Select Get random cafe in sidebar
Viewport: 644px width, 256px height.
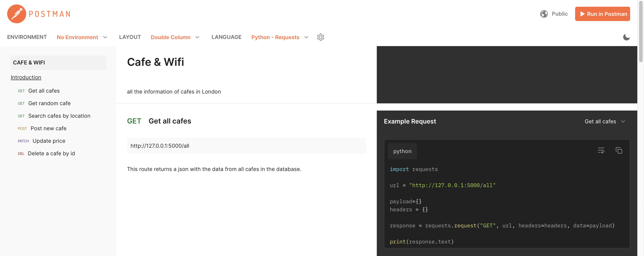(49, 103)
